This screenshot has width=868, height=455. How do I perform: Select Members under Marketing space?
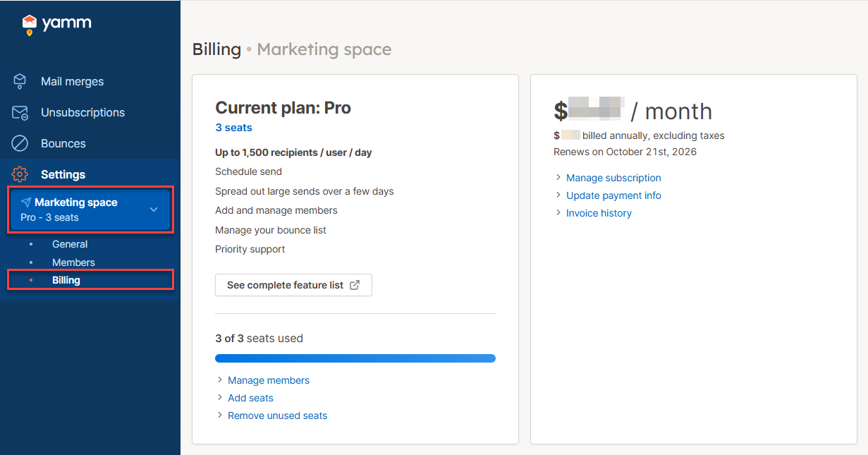coord(73,262)
